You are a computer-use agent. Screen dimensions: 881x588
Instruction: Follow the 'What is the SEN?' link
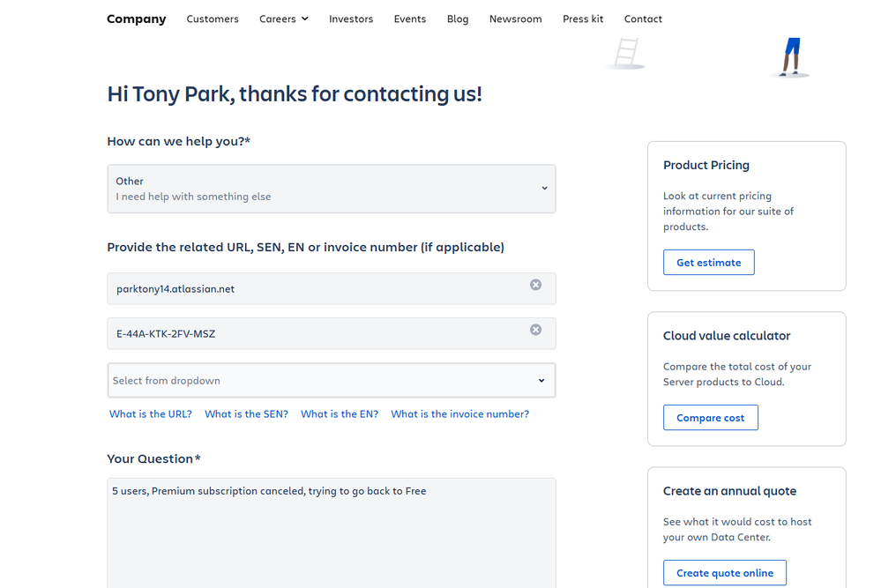(x=246, y=414)
